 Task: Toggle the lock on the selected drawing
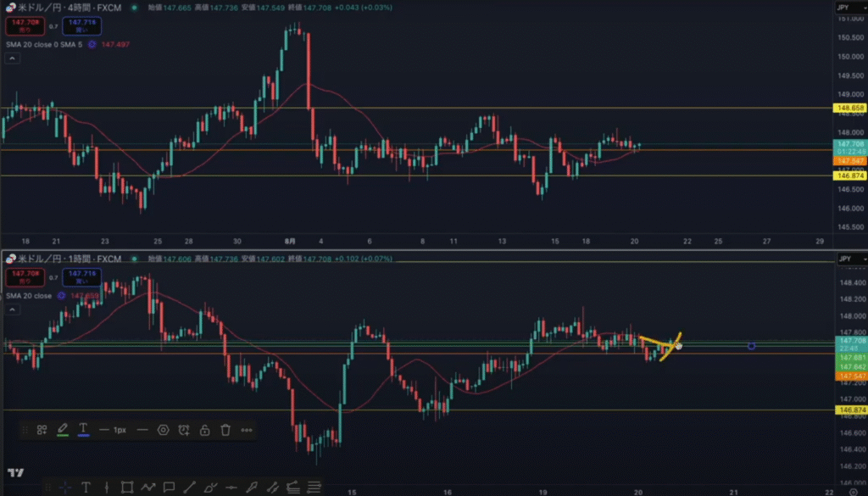(205, 430)
